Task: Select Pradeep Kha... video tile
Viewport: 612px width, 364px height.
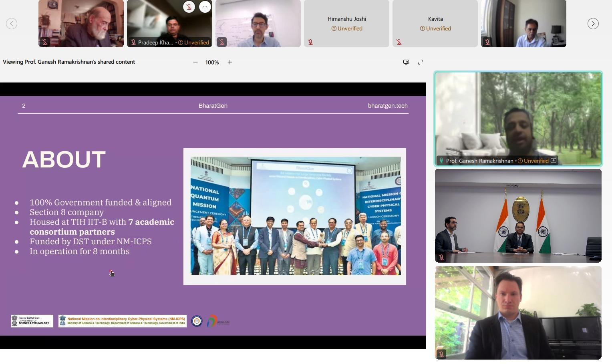Action: [169, 24]
